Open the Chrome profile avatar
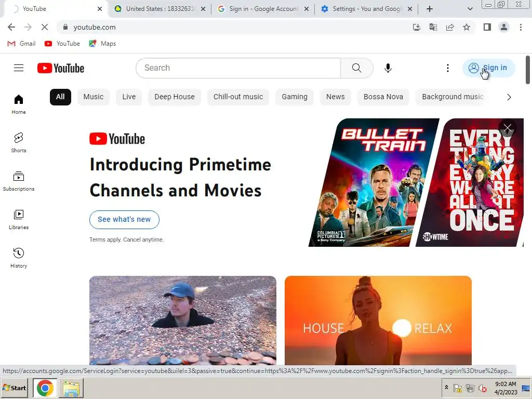Image resolution: width=532 pixels, height=399 pixels. (x=504, y=27)
